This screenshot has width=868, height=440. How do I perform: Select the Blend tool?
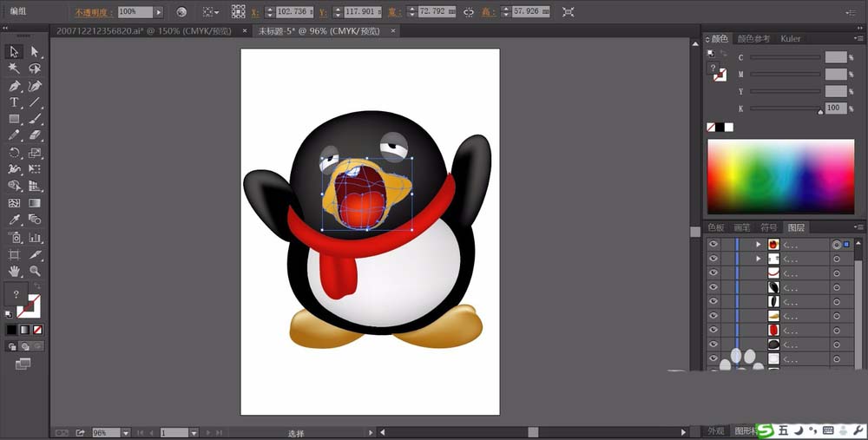coord(35,220)
